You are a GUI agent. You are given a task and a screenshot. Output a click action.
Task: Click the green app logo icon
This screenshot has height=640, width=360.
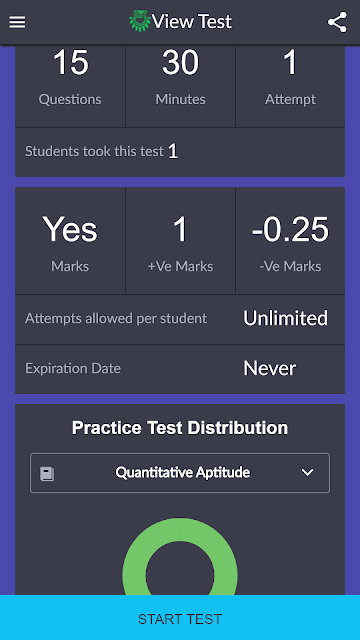tap(140, 21)
